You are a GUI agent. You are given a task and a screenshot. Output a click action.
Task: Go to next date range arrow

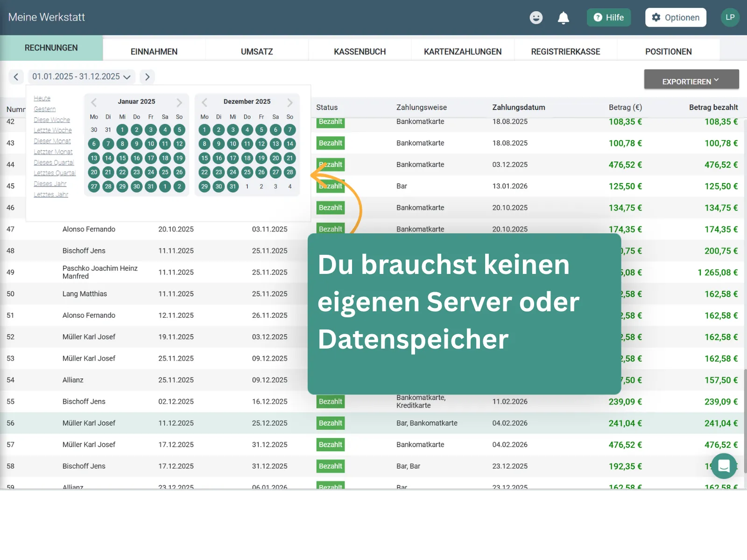147,77
